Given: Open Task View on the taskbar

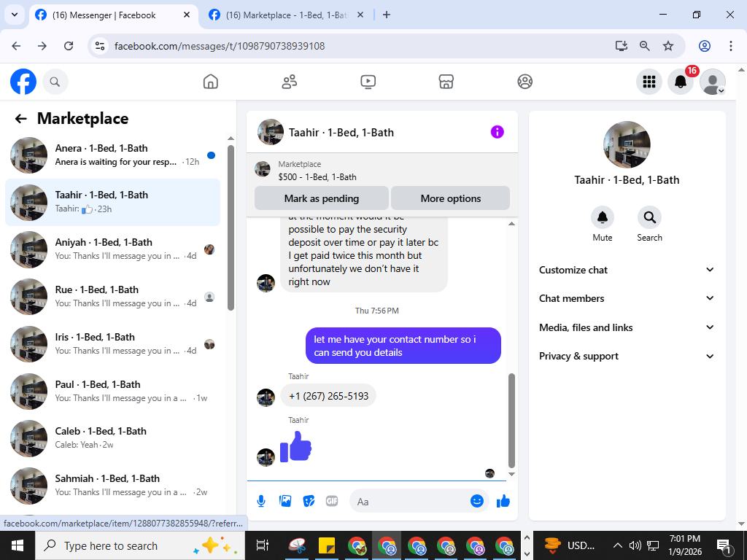Looking at the screenshot, I should point(263,545).
